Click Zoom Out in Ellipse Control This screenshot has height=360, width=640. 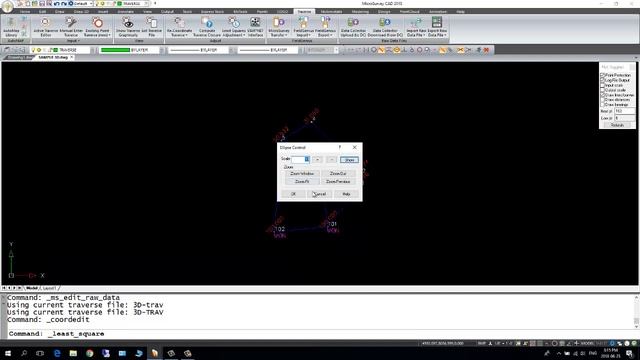click(338, 173)
